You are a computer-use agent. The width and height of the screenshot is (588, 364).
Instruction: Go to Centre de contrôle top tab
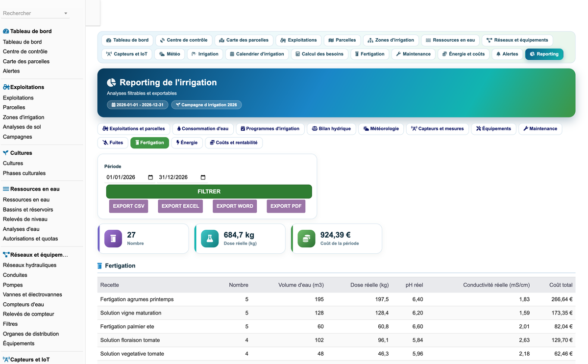(x=183, y=40)
